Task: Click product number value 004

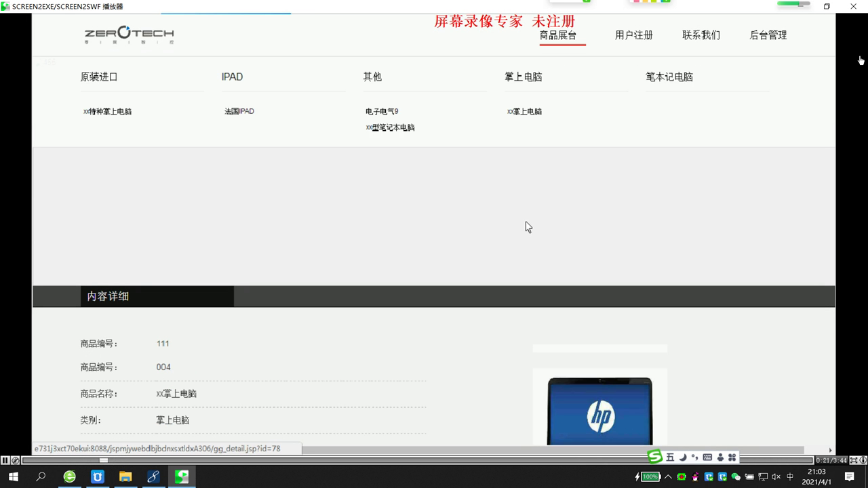Action: [163, 367]
